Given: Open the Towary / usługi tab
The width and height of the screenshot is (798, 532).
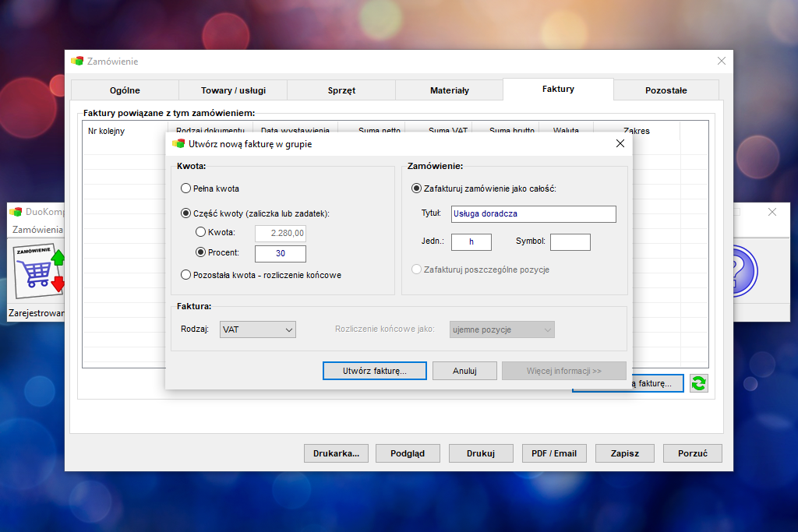Looking at the screenshot, I should point(233,90).
